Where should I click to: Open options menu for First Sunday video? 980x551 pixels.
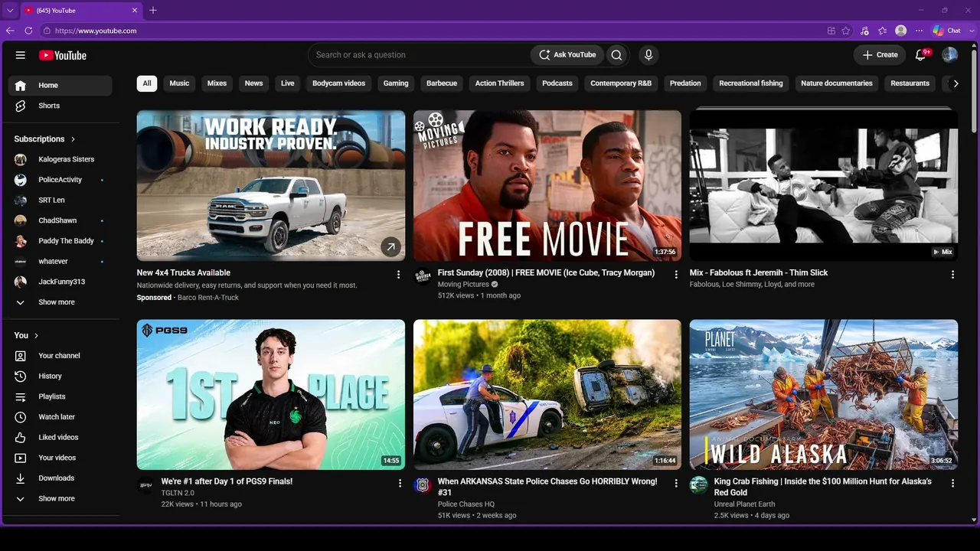(x=676, y=274)
